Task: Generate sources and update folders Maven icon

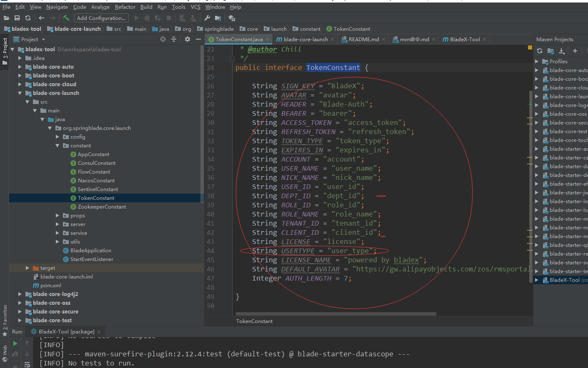Action: pyautogui.click(x=550, y=51)
